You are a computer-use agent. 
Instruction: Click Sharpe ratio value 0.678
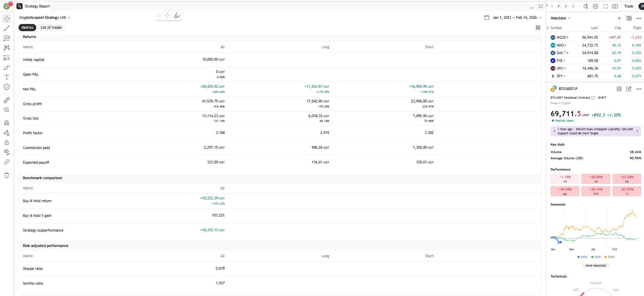[x=220, y=268]
